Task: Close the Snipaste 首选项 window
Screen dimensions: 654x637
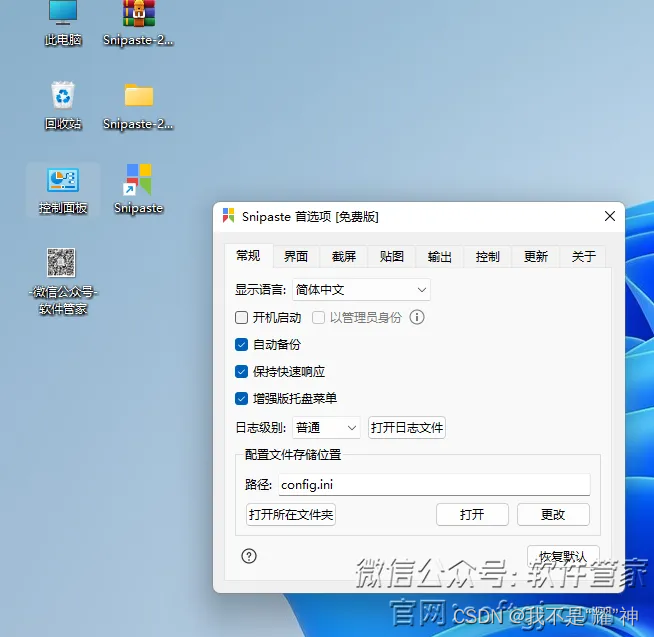Action: [x=610, y=216]
